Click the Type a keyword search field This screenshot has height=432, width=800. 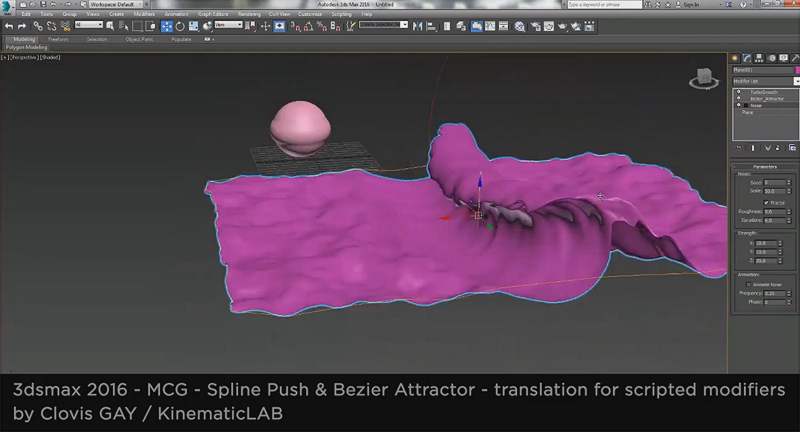[605, 4]
